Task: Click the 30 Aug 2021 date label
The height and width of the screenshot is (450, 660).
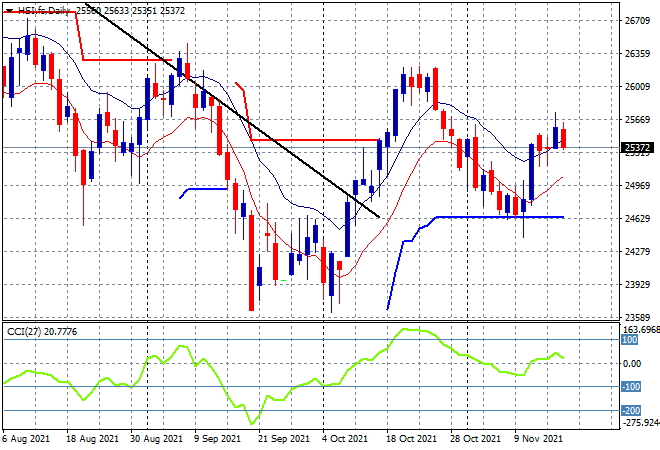Action: coord(157,439)
